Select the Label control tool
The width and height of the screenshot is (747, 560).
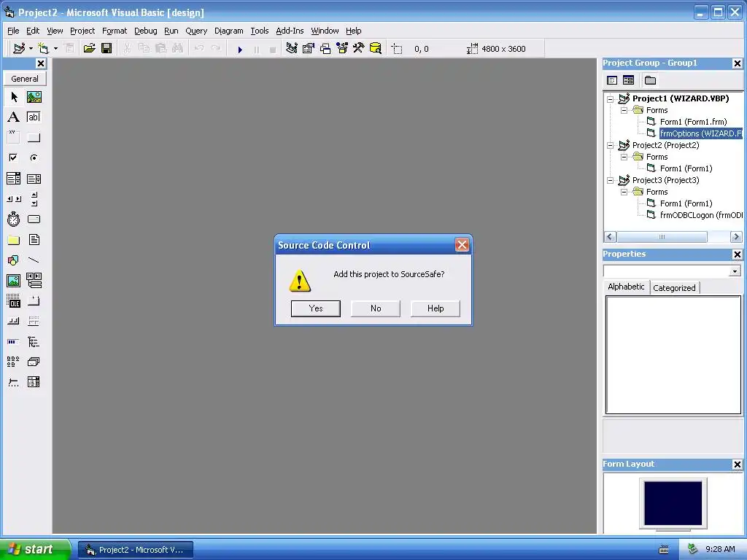pyautogui.click(x=14, y=117)
